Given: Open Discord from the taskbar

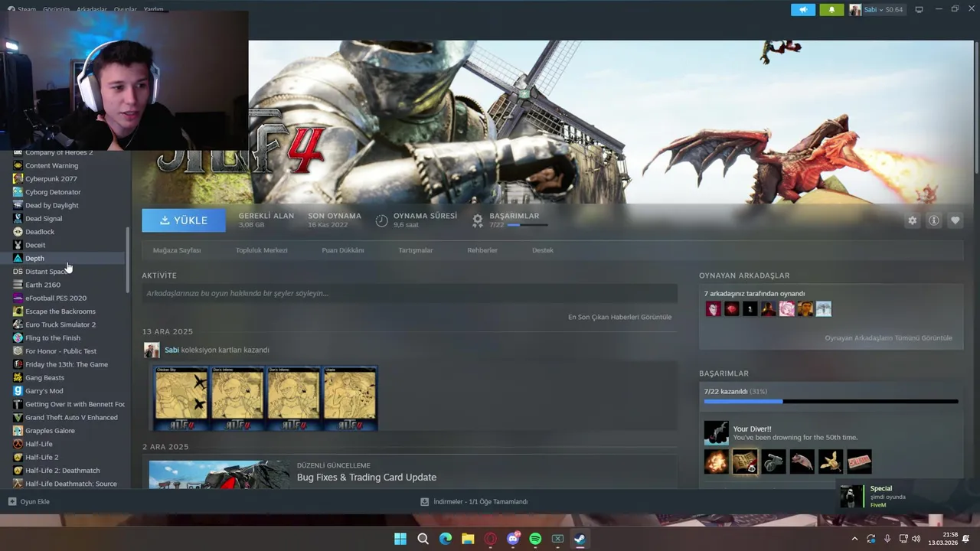Looking at the screenshot, I should 513,539.
